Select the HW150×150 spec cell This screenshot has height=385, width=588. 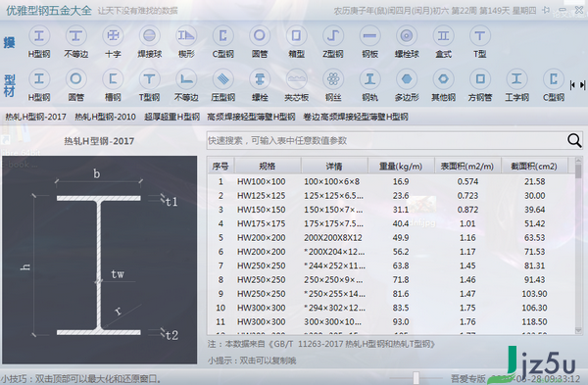point(262,210)
